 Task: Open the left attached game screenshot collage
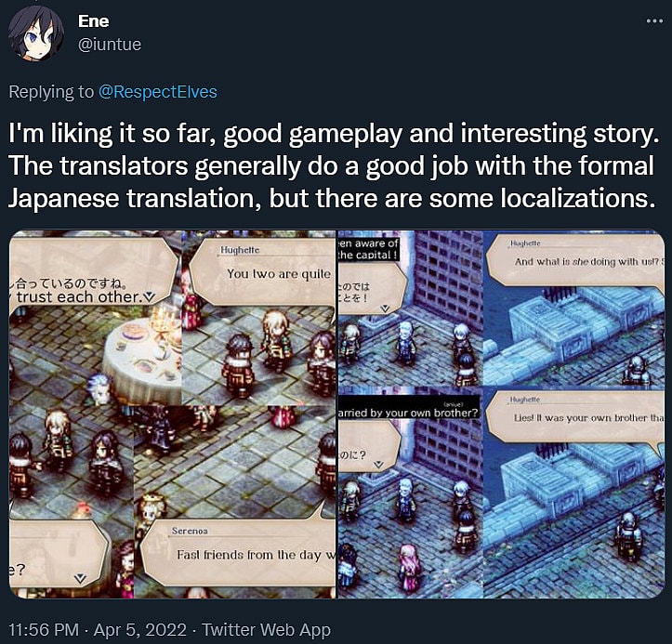point(172,414)
